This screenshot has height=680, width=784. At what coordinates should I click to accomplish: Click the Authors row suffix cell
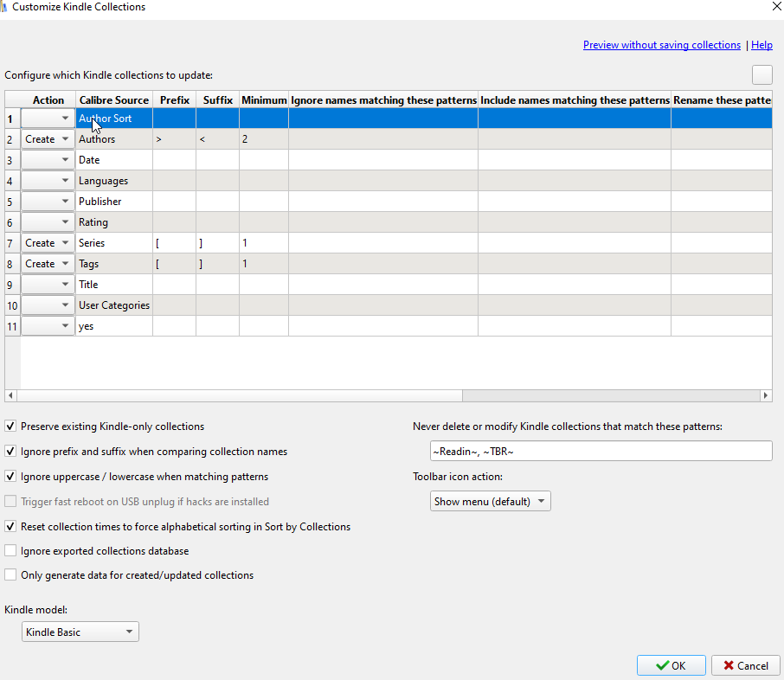[217, 139]
